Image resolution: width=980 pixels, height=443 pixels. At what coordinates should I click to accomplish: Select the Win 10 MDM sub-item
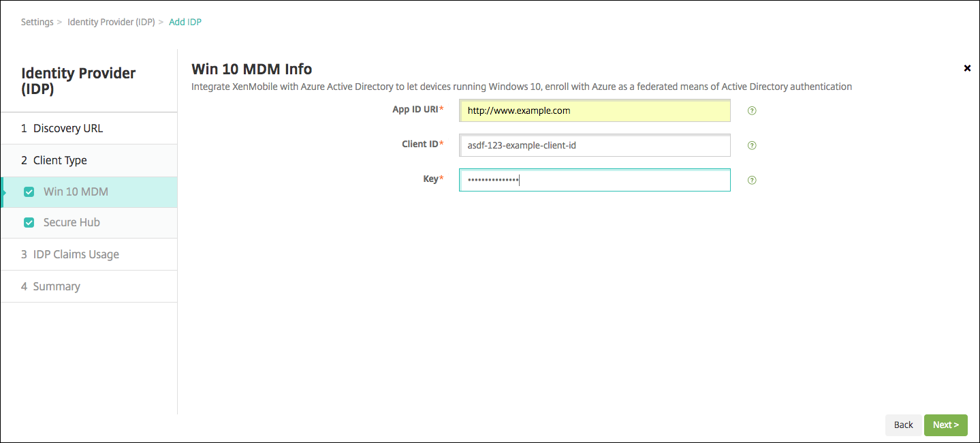point(76,192)
